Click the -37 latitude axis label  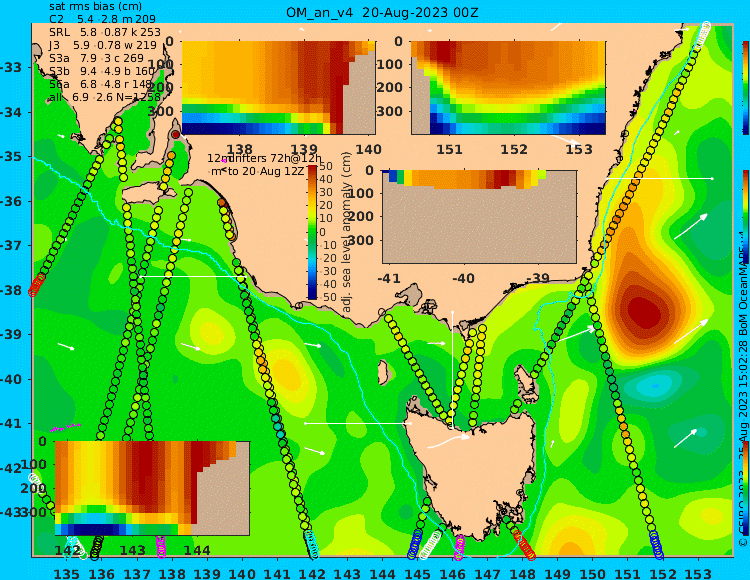coord(11,246)
